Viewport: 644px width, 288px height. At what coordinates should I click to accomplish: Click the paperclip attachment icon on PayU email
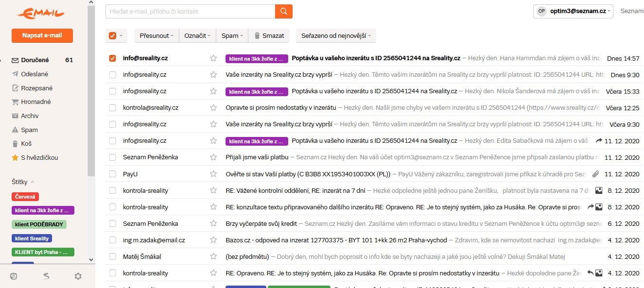pos(595,174)
